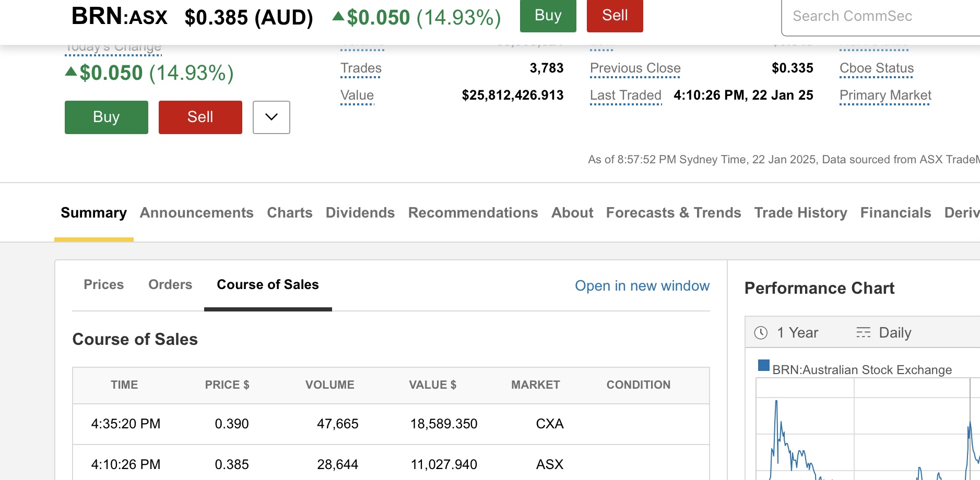Click the blue BRN legend color square

pos(764,365)
